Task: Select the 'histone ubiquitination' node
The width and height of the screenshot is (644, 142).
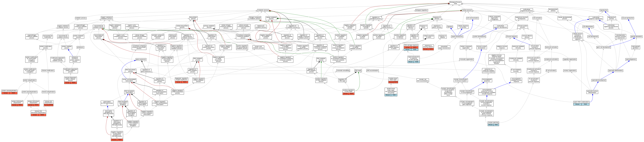Action: [x=49, y=92]
